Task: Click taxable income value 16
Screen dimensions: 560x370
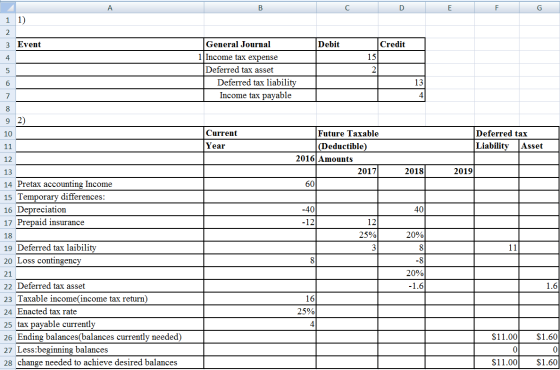Action: tap(260, 299)
